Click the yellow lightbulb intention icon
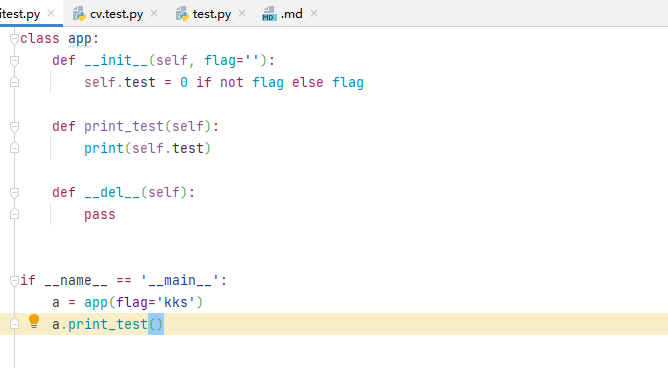 coord(34,322)
